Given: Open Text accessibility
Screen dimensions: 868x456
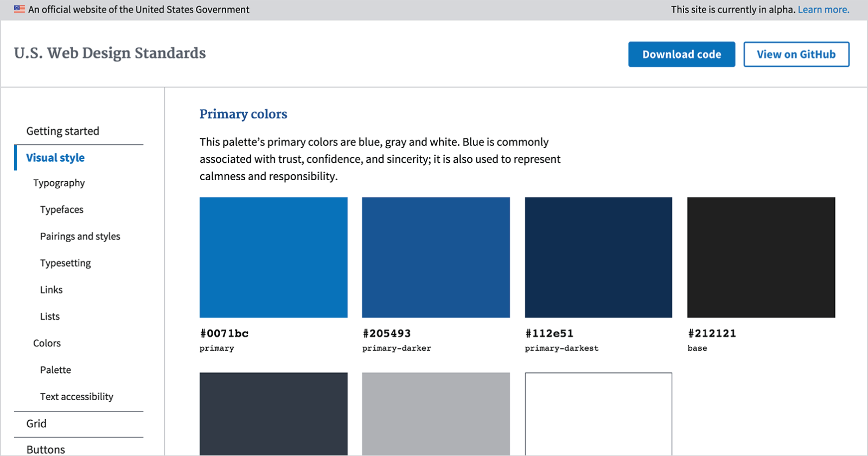Looking at the screenshot, I should (x=76, y=396).
